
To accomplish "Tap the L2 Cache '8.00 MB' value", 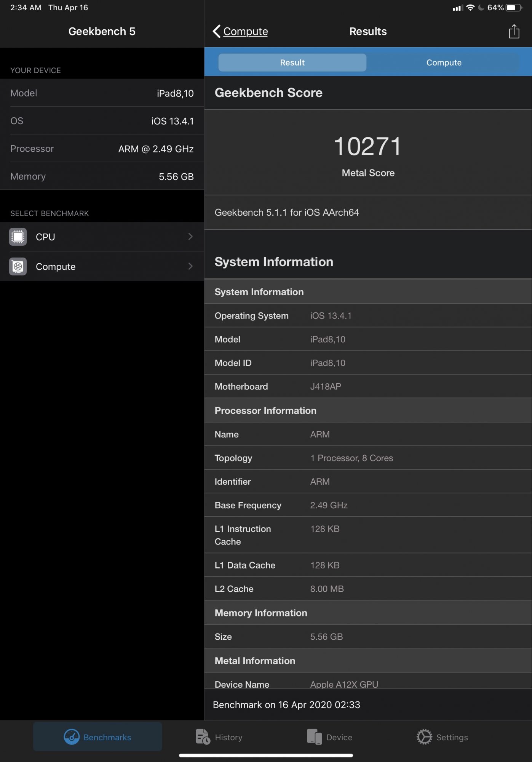I will pos(327,589).
